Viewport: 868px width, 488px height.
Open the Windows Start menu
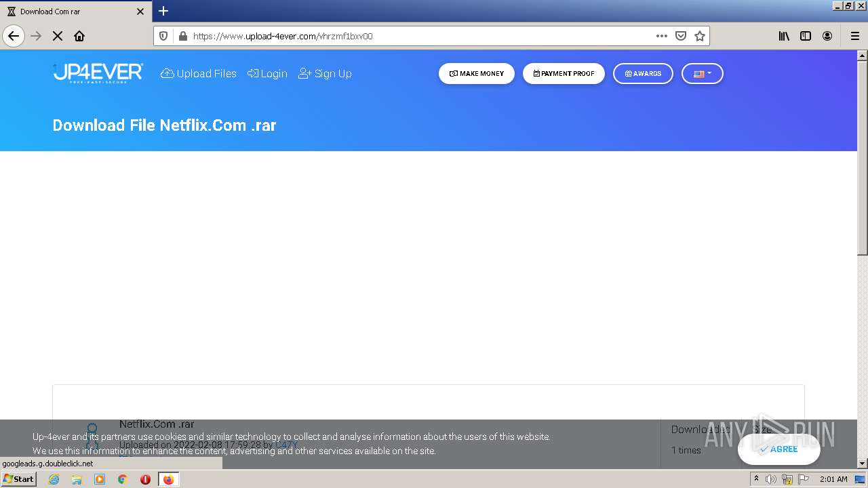pyautogui.click(x=19, y=479)
